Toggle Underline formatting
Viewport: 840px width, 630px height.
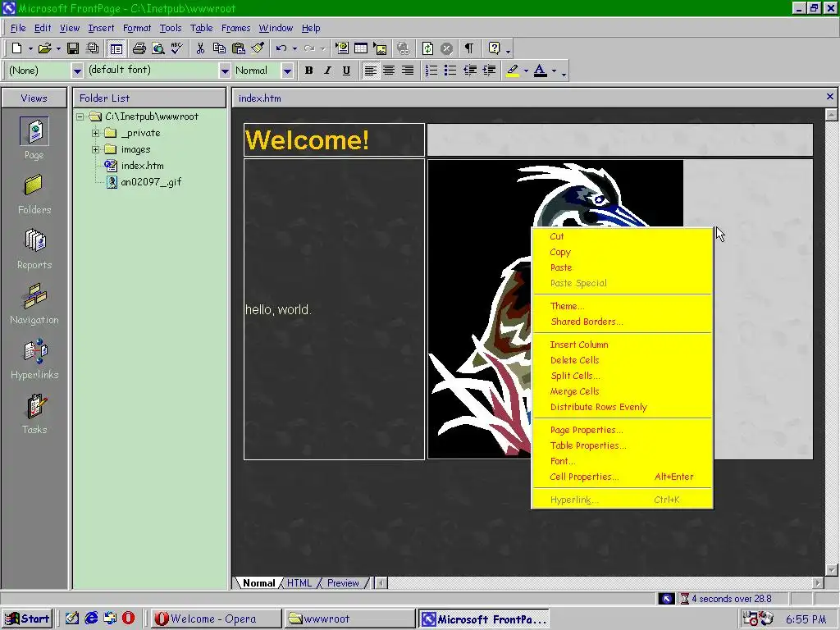click(347, 71)
